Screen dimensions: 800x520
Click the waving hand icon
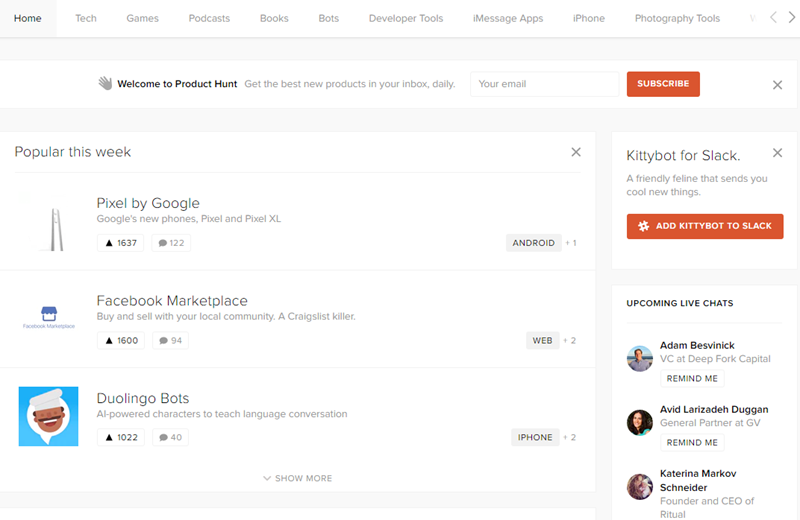[105, 83]
